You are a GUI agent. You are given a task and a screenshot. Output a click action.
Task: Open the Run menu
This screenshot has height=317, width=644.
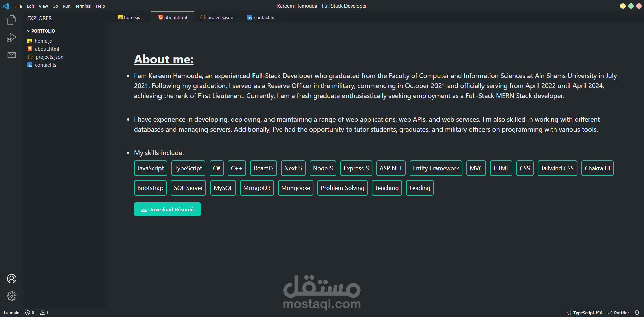click(x=66, y=6)
